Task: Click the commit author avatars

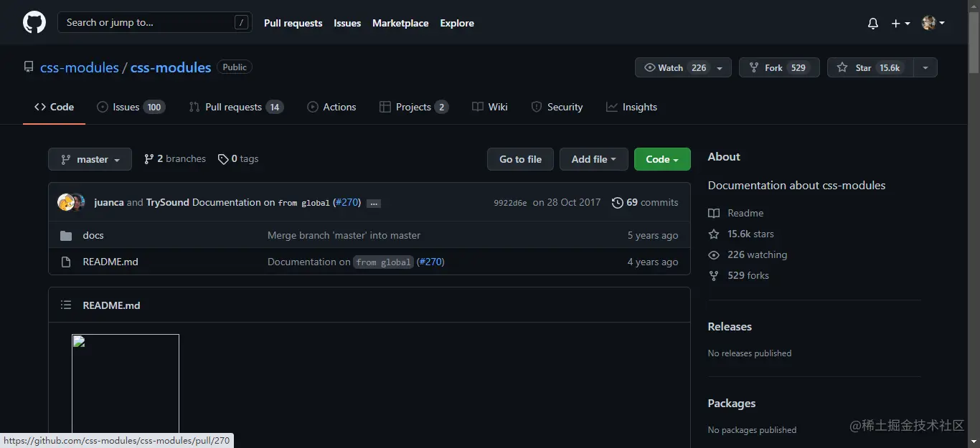Action: point(71,202)
